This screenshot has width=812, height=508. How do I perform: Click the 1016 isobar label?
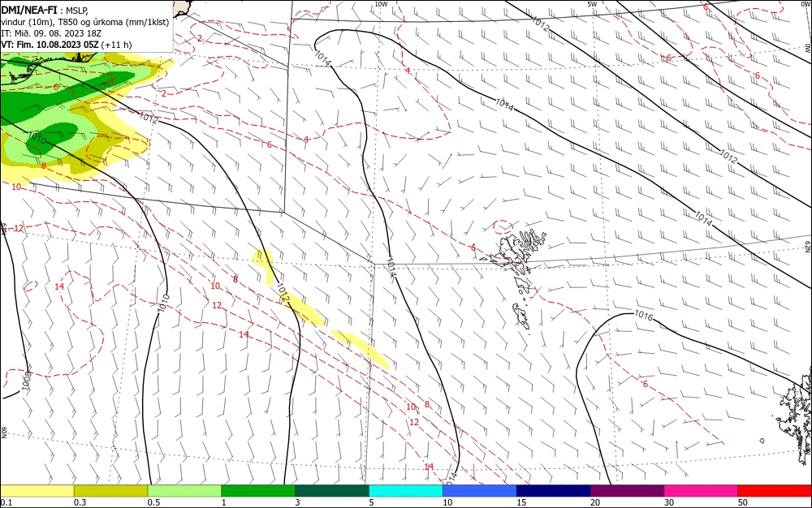pos(644,315)
